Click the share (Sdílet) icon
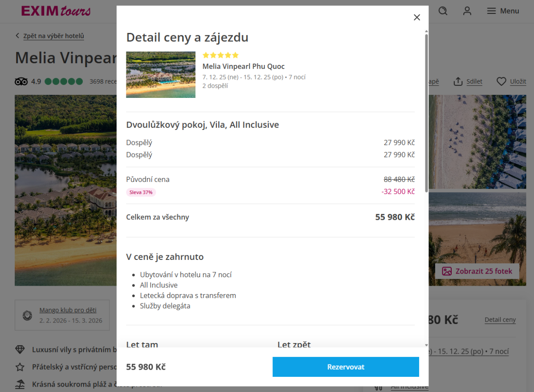This screenshot has height=392, width=534. pos(458,81)
